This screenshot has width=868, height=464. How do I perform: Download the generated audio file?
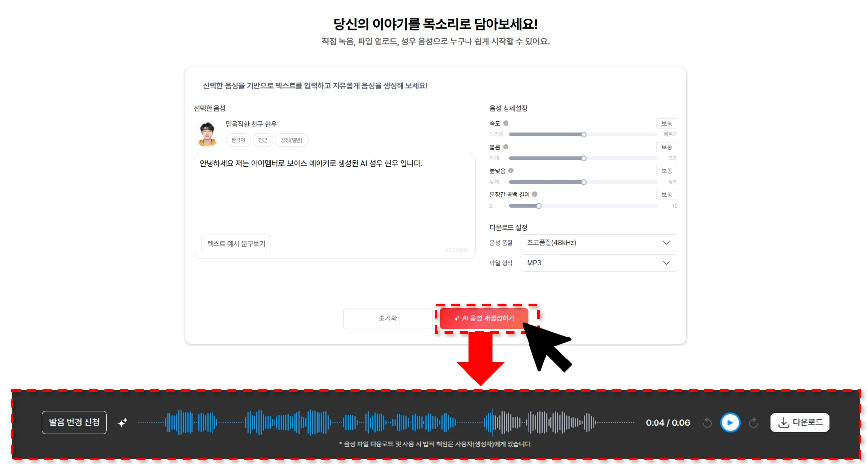tap(800, 422)
